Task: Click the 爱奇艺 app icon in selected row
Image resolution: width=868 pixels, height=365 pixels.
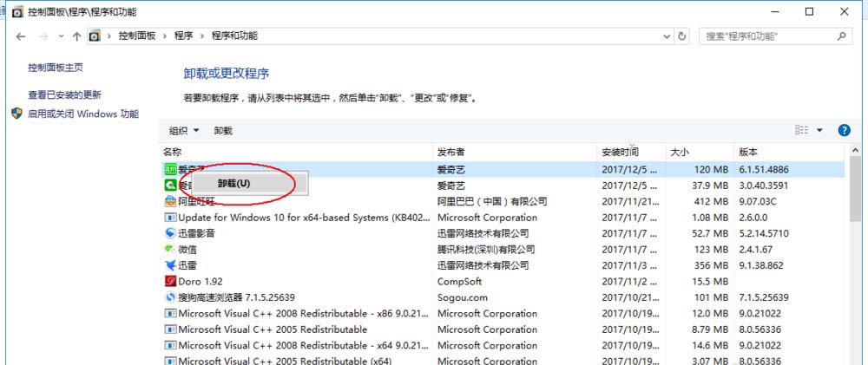Action: [170, 169]
